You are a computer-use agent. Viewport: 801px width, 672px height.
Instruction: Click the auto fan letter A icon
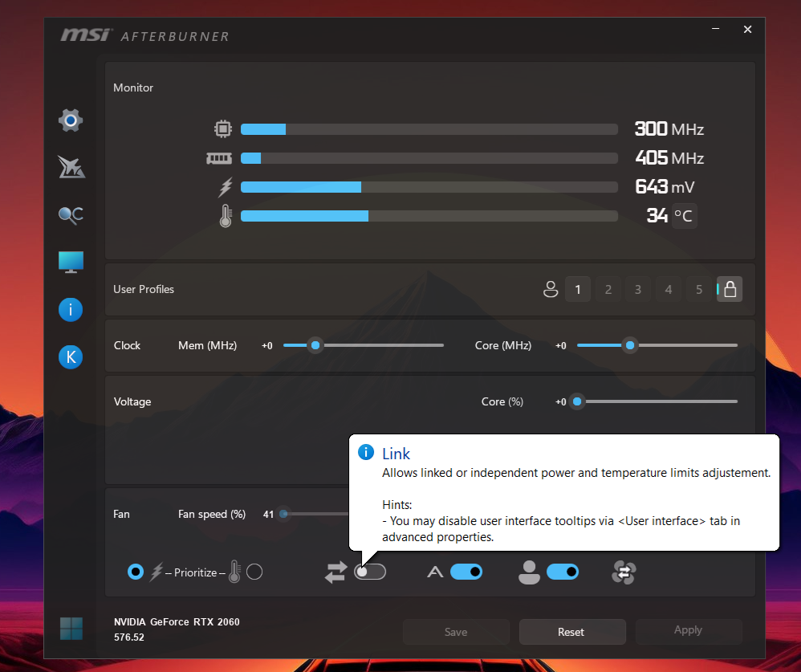click(x=435, y=572)
